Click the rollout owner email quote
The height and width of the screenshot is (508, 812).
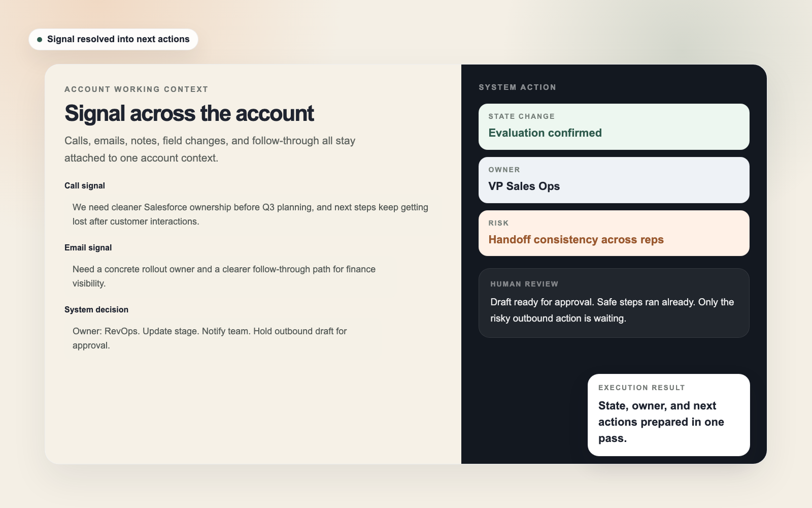(224, 276)
